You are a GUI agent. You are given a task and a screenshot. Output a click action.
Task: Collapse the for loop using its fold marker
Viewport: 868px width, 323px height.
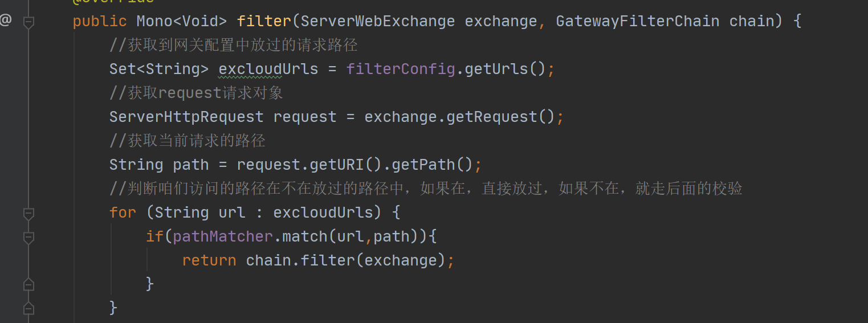tap(28, 214)
